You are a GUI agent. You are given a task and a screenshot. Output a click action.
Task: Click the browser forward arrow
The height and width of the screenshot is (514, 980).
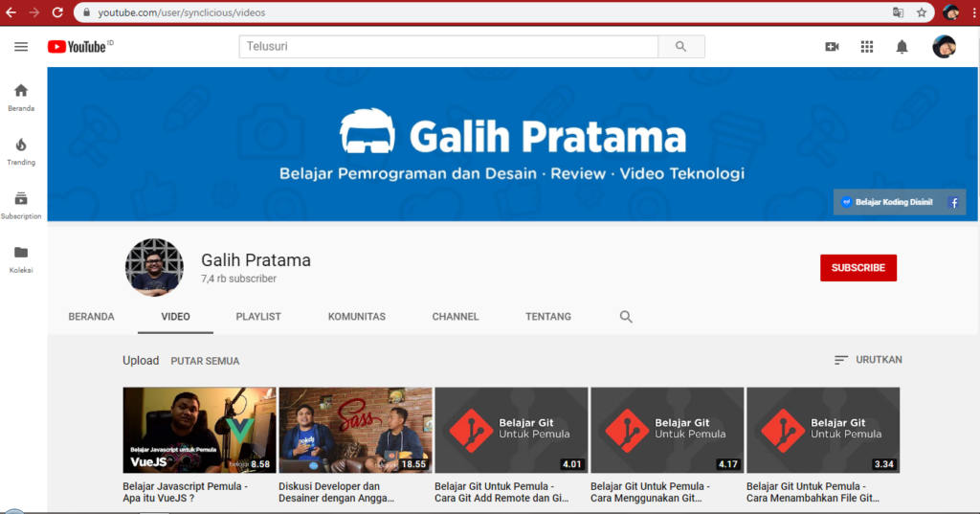pyautogui.click(x=34, y=12)
